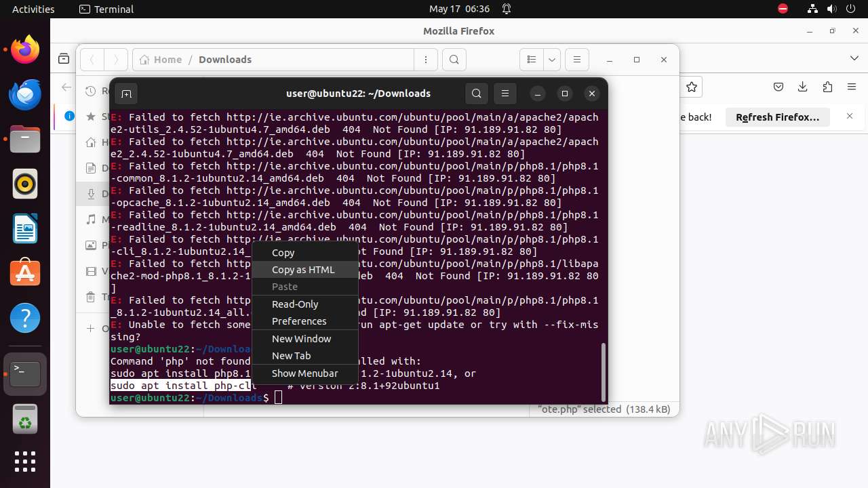Open the terminal hamburger menu
This screenshot has height=488, width=868.
pyautogui.click(x=505, y=94)
